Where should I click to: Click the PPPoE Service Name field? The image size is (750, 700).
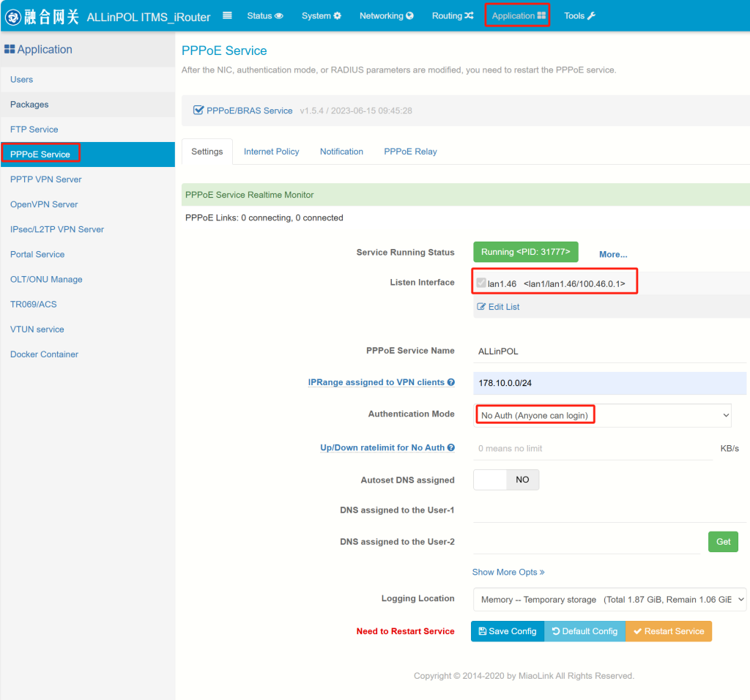[x=609, y=351]
